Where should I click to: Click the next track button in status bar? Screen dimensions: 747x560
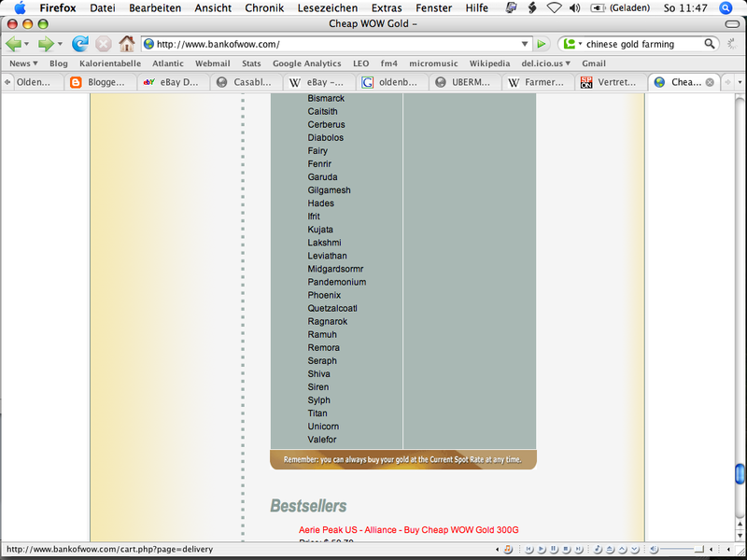coord(578,549)
